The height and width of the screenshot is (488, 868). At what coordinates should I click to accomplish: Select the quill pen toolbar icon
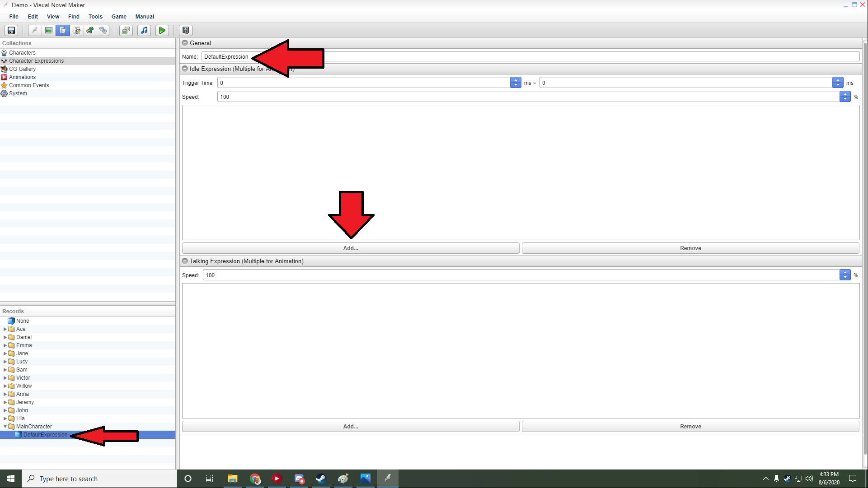click(35, 30)
